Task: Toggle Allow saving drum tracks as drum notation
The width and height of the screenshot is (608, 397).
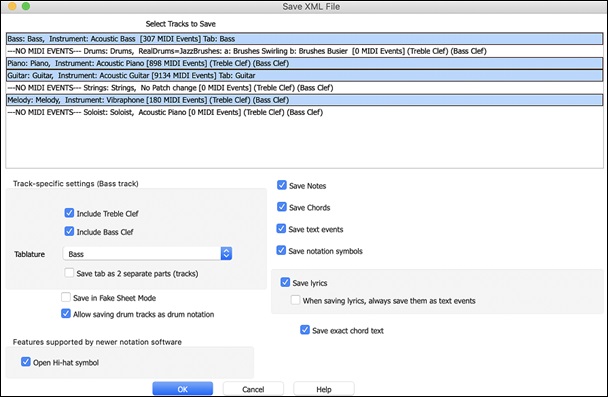Action: coord(66,314)
